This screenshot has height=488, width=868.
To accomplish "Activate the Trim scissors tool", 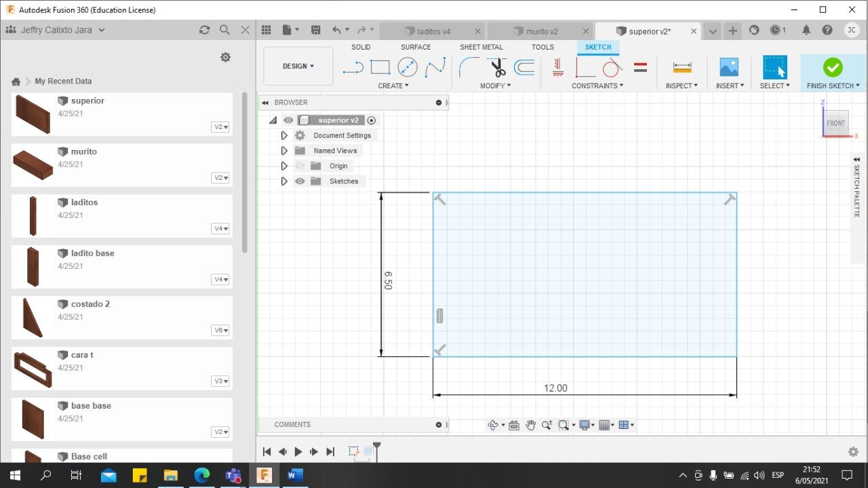I will coord(498,67).
